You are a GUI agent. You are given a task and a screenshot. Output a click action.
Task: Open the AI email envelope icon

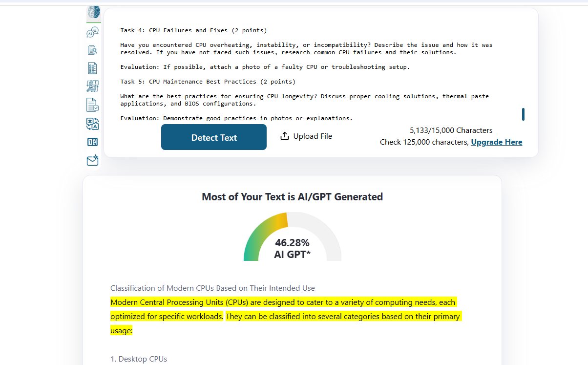click(x=92, y=160)
